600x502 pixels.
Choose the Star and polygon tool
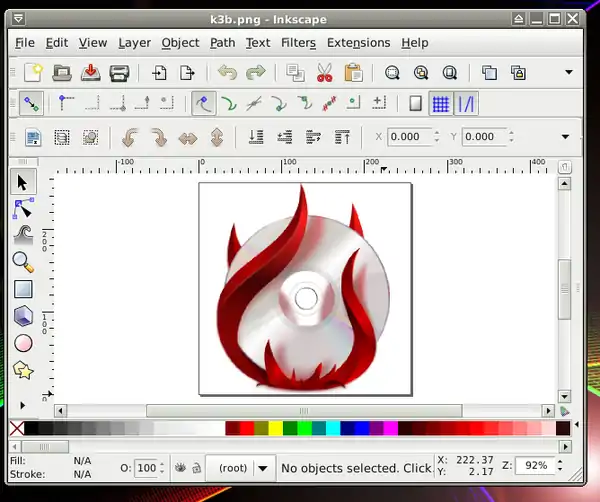[x=23, y=370]
